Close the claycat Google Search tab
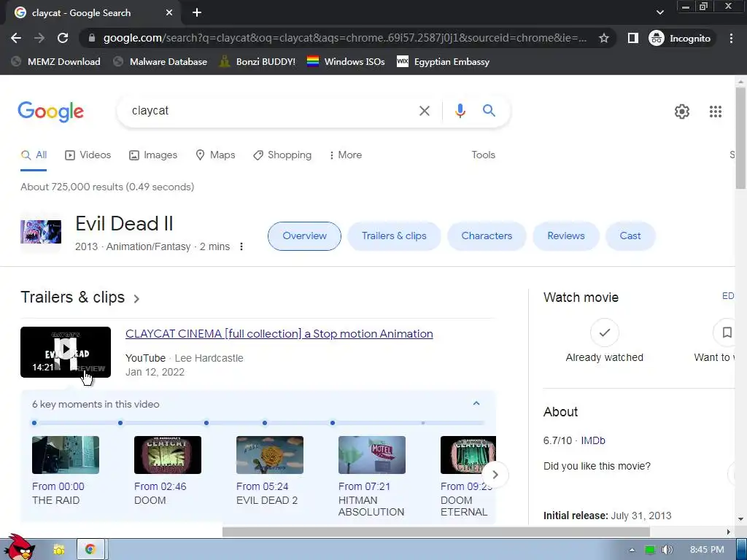 169,13
